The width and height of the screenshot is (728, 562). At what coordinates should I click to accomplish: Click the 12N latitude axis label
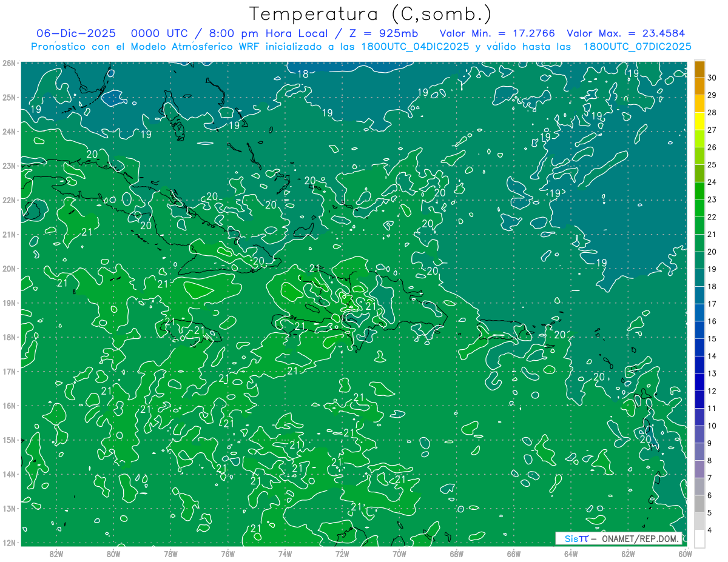9,543
